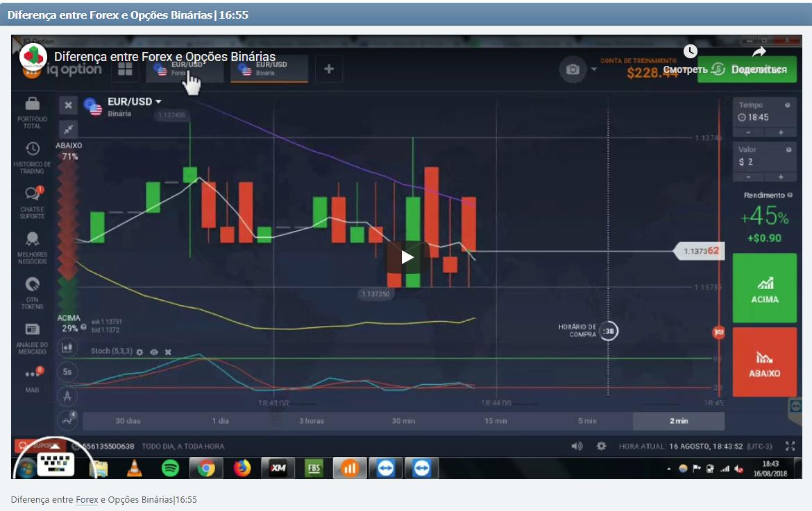The image size is (812, 511).
Task: Increase the Valor amount with plus
Action: pos(781,177)
